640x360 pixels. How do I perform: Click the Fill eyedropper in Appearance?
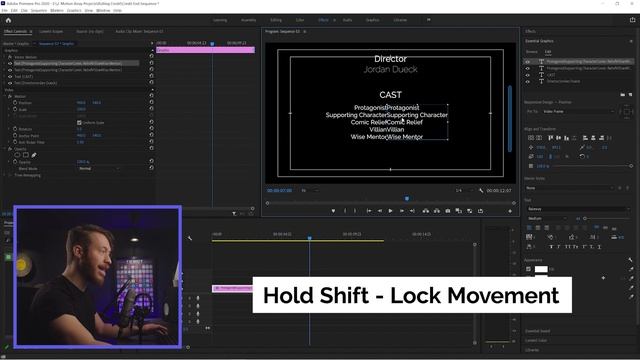(x=631, y=269)
